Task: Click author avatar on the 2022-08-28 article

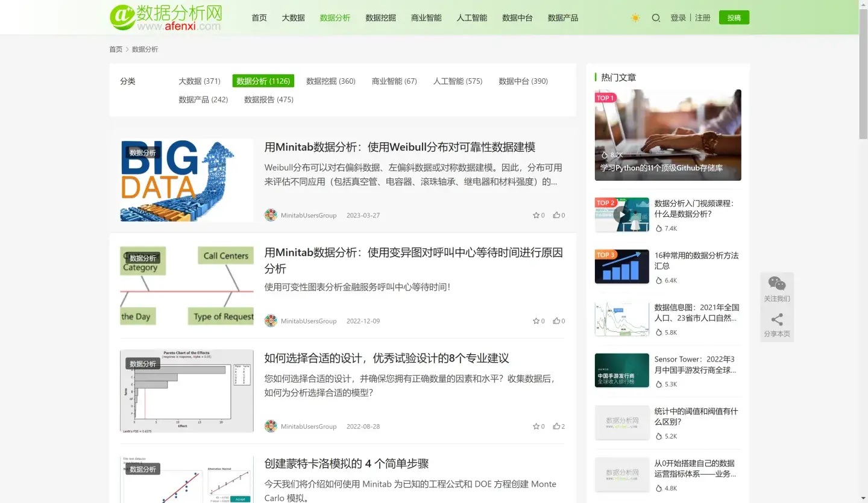Action: (271, 426)
